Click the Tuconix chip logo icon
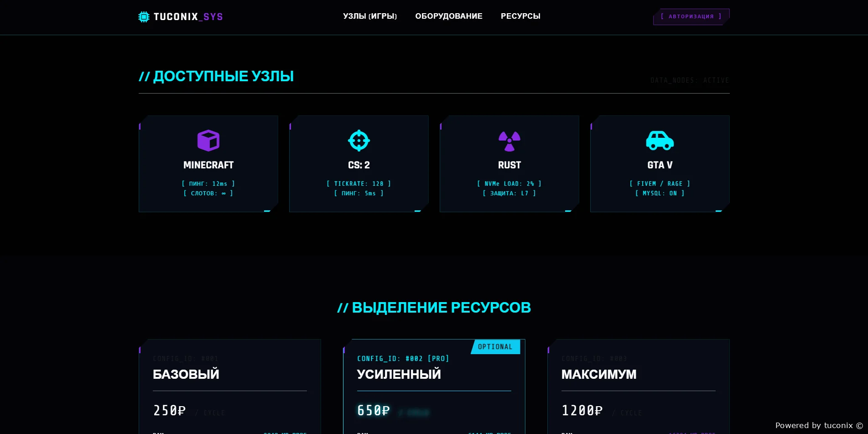This screenshot has width=868, height=434. point(144,17)
